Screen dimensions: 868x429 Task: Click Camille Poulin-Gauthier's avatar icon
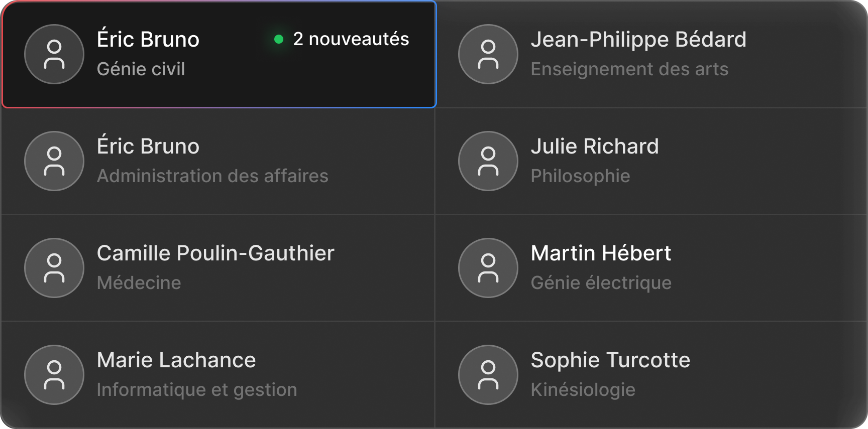(54, 268)
